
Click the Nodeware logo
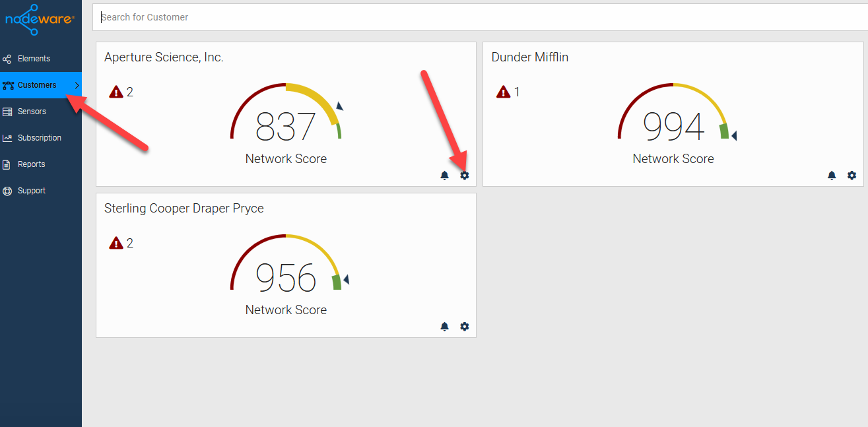[40, 22]
